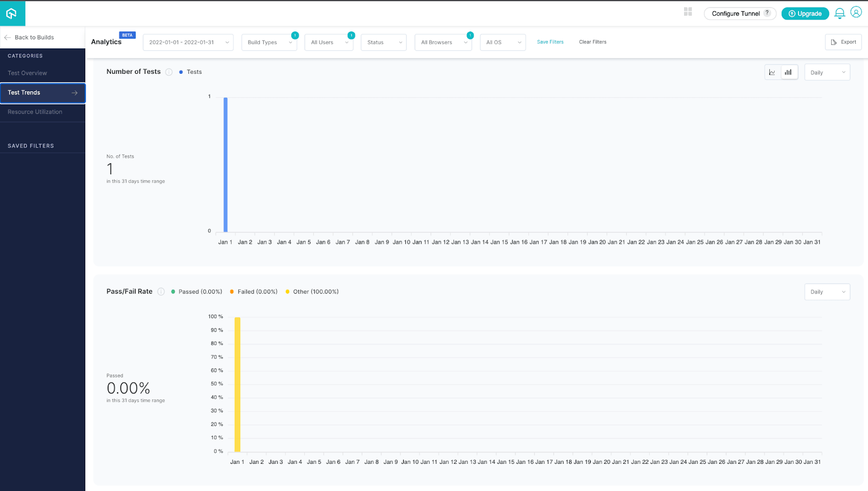Open the Build Types dropdown
The image size is (868, 491).
pos(269,42)
